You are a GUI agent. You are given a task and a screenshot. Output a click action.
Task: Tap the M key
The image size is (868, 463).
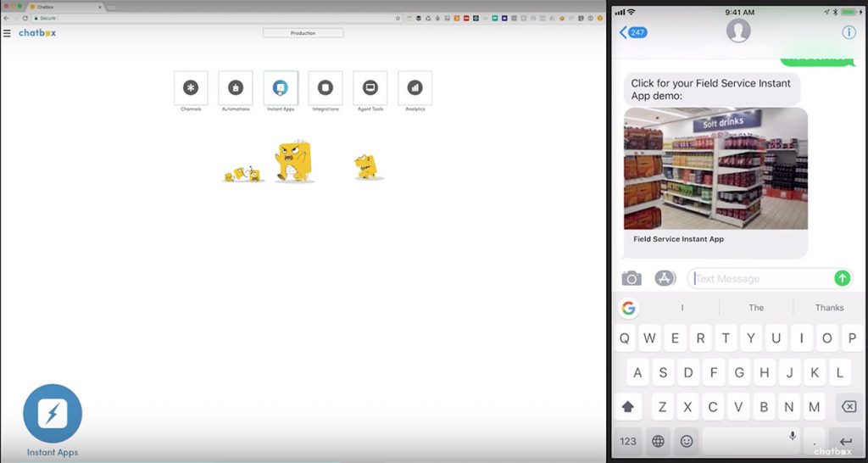pos(814,407)
